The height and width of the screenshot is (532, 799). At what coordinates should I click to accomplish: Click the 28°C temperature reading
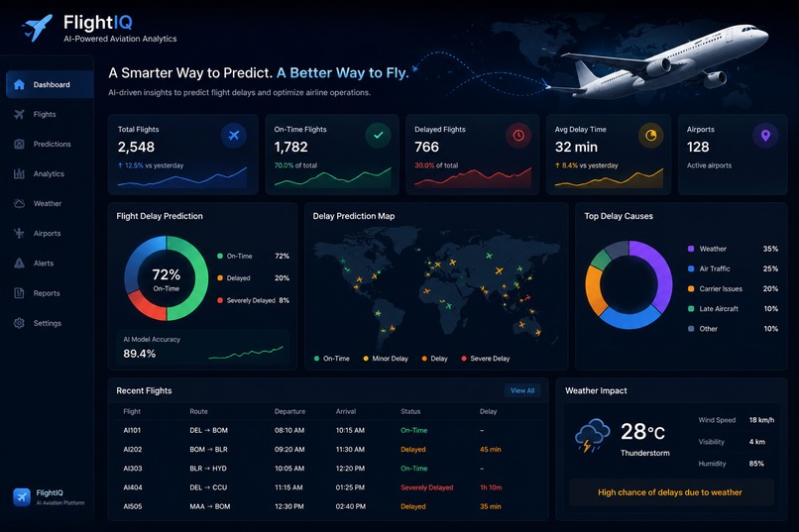click(642, 432)
